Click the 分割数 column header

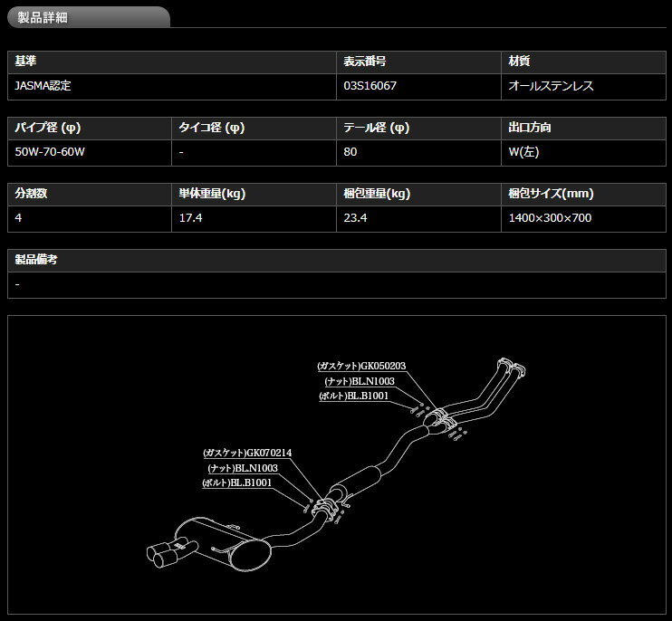(34, 194)
